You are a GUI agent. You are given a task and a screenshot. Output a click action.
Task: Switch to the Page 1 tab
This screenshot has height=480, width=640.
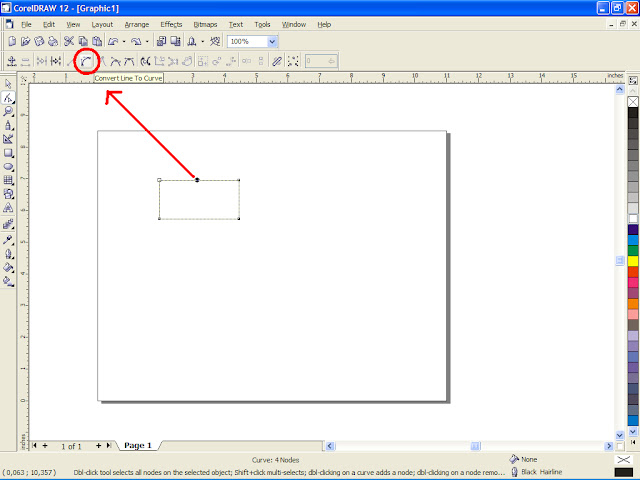pyautogui.click(x=138, y=445)
